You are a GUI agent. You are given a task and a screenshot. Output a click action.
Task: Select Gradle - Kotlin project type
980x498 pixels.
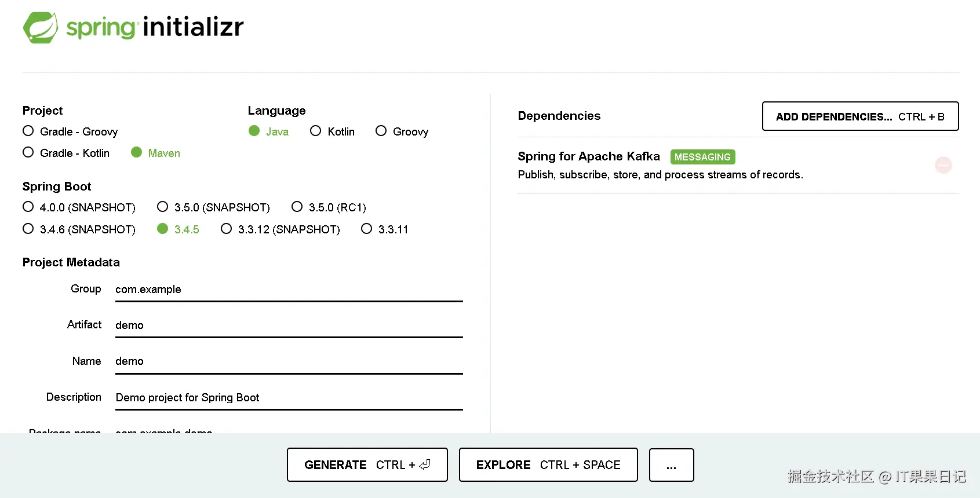tap(28, 152)
